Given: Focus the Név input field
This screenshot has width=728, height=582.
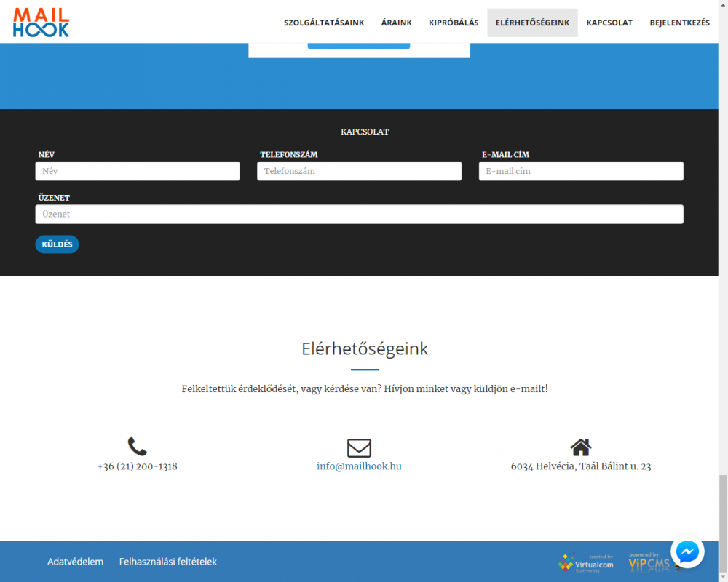Looking at the screenshot, I should click(138, 171).
